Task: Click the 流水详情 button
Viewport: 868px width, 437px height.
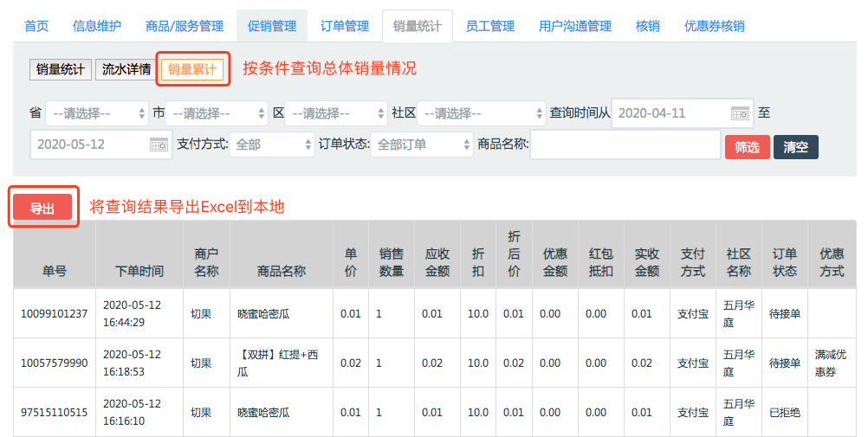Action: click(126, 70)
